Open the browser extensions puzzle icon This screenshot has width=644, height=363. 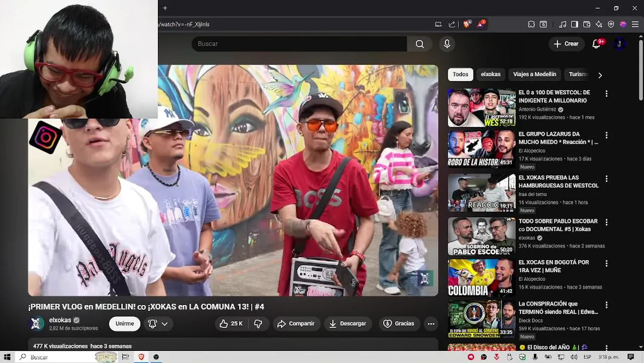(531, 24)
